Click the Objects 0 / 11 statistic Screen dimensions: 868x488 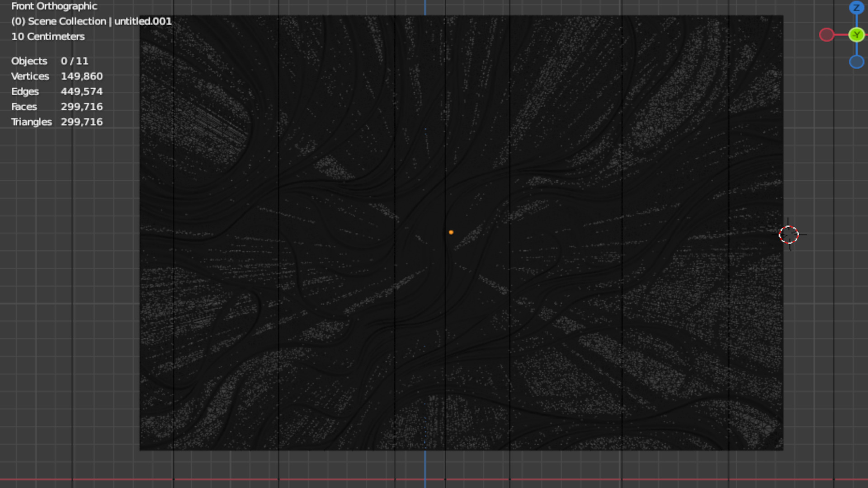50,61
